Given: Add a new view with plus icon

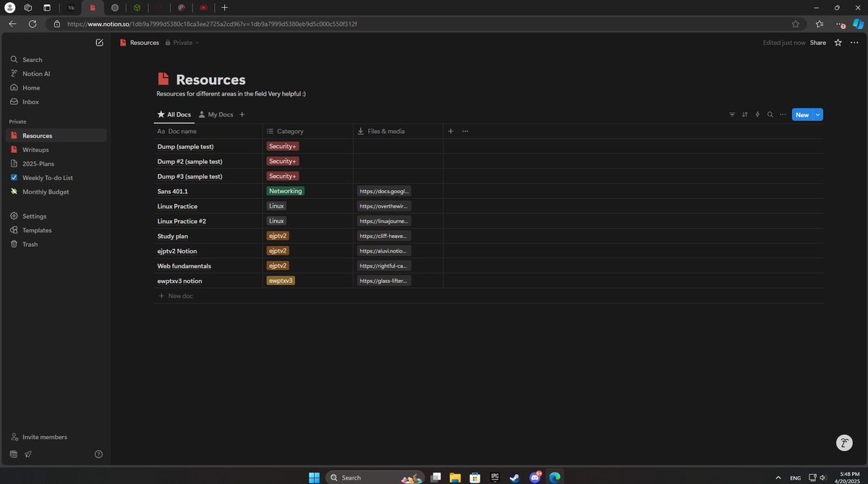Looking at the screenshot, I should click(242, 114).
